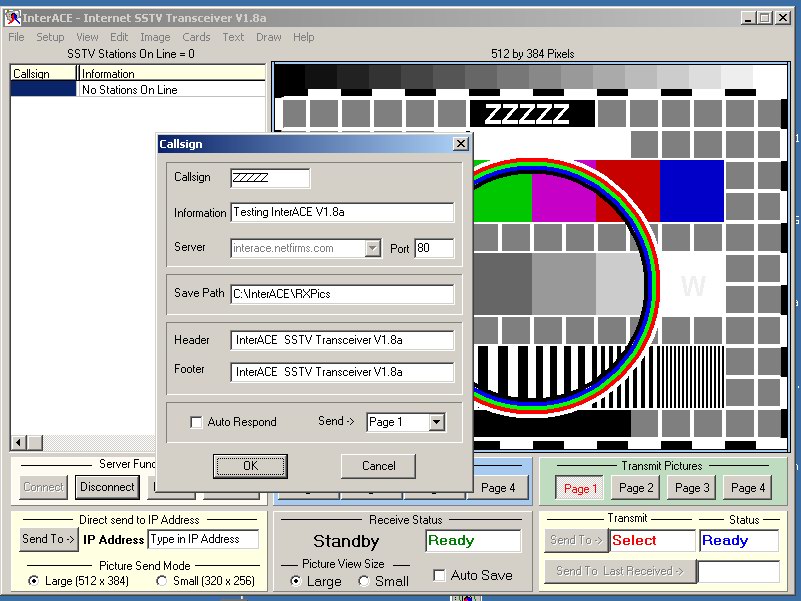
Task: Select Transmit Pictures Page 2
Action: (x=636, y=488)
